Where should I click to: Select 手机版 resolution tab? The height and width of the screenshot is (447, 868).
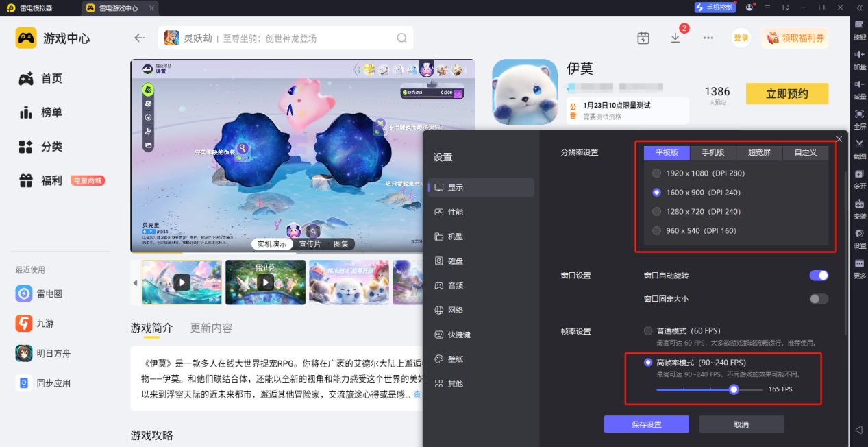712,152
